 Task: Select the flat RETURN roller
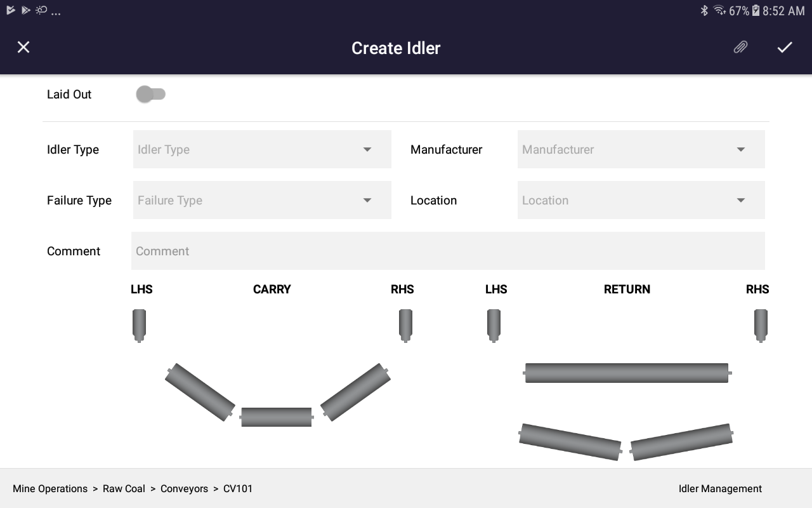pos(627,373)
